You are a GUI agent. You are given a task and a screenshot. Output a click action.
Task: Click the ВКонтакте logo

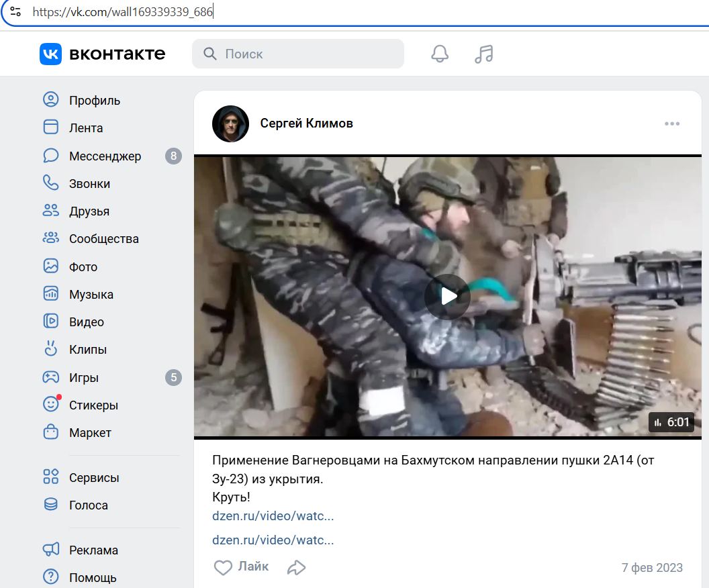pyautogui.click(x=101, y=54)
